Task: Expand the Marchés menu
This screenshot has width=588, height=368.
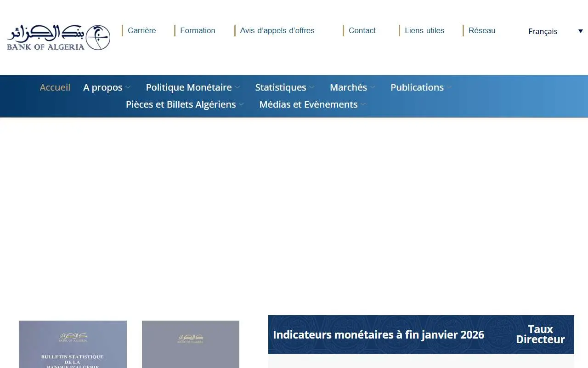Action: pyautogui.click(x=352, y=87)
